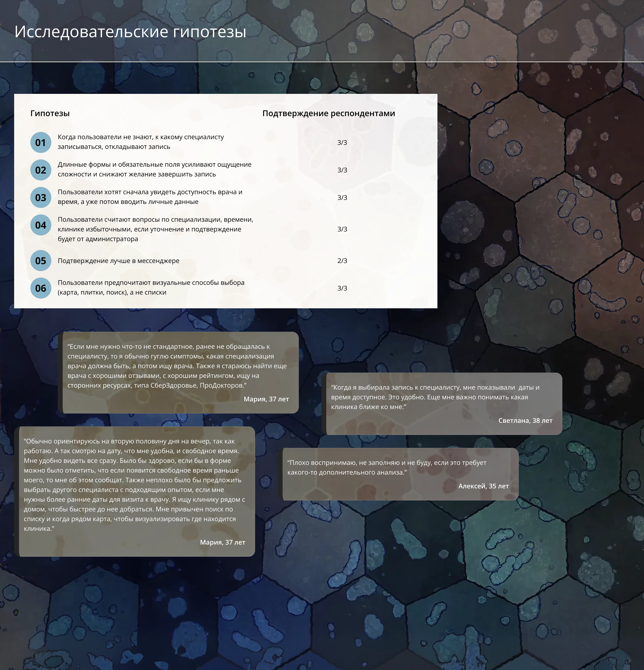Image resolution: width=644 pixels, height=670 pixels.
Task: Click the 2/3 score for messenger confirmation
Action: 342,261
